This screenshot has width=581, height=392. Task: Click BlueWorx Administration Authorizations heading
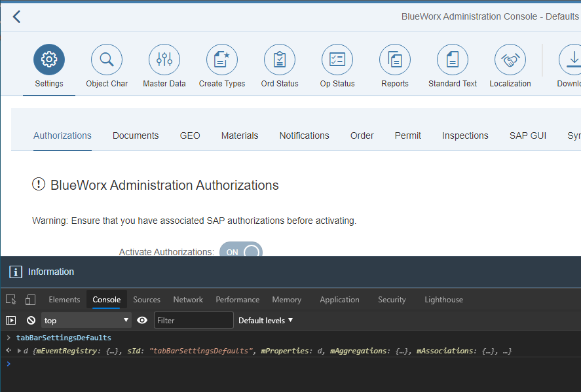coord(164,185)
